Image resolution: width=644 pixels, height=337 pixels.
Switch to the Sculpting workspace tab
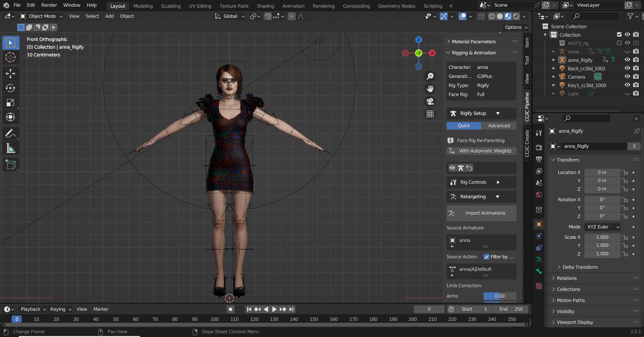point(171,6)
